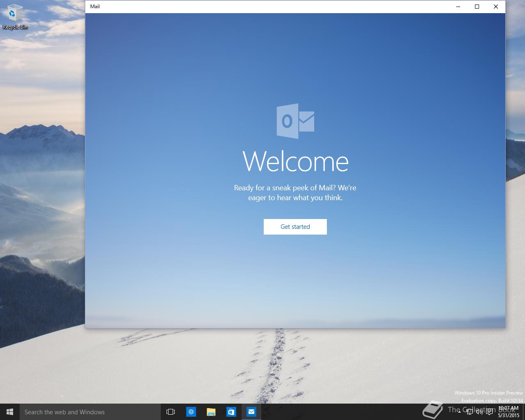Maximize the Mail window
Viewport: 525px width, 420px height.
pos(477,7)
